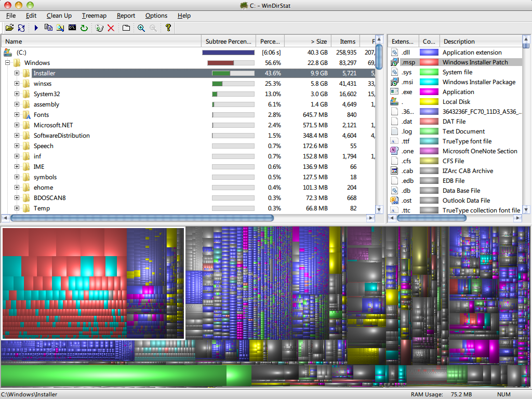Copy the selected path via toolbar icon
Viewport: 532px width, 399px height.
(48, 28)
